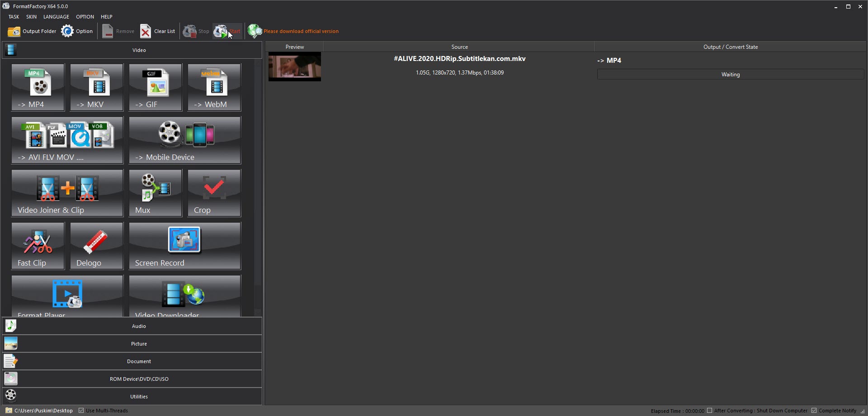The width and height of the screenshot is (868, 416).
Task: Click the Output Folder toolbar button
Action: (x=32, y=31)
